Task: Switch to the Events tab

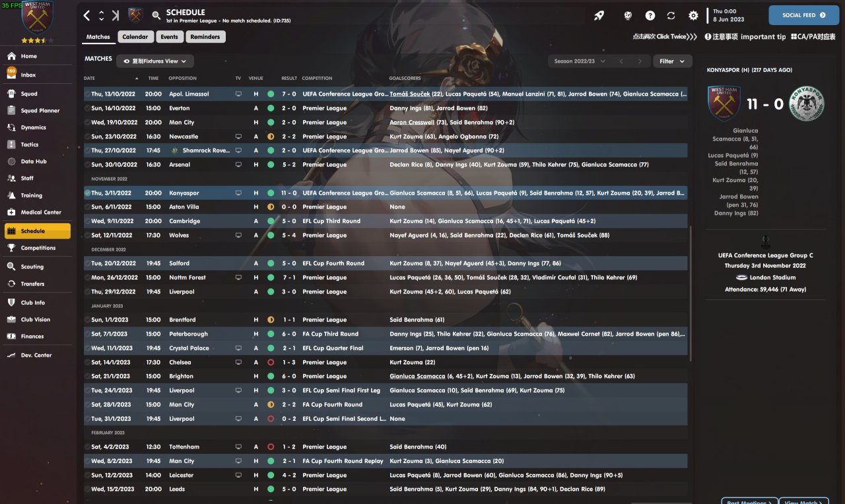Action: 169,37
